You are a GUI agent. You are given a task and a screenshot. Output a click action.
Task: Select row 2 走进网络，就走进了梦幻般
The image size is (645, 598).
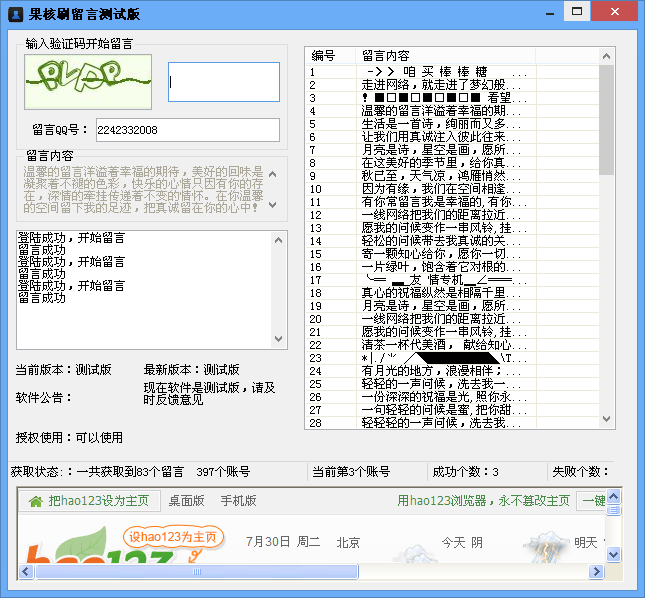[452, 85]
